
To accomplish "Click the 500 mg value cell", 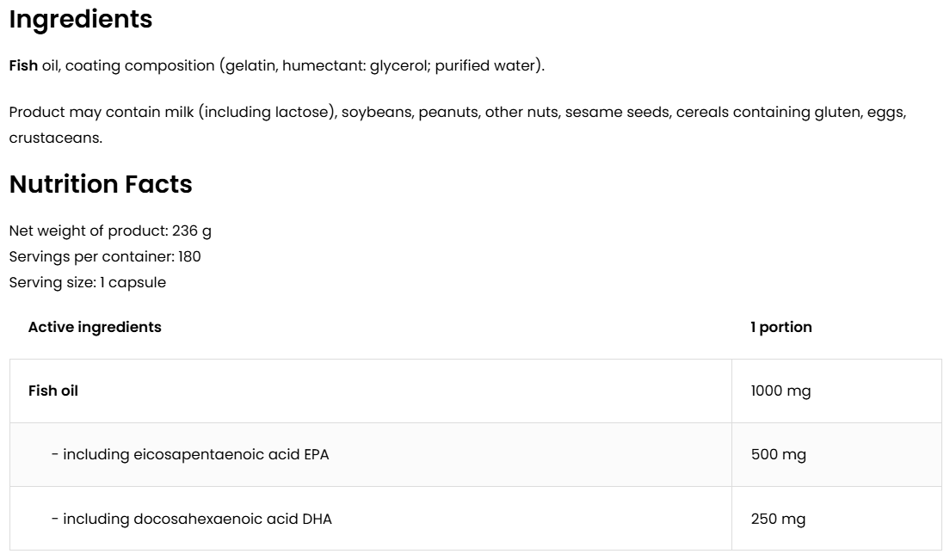I will pos(778,454).
